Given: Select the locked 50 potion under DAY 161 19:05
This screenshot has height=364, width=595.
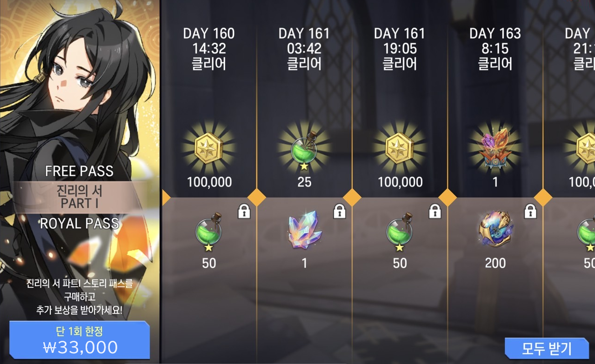Looking at the screenshot, I should point(400,232).
